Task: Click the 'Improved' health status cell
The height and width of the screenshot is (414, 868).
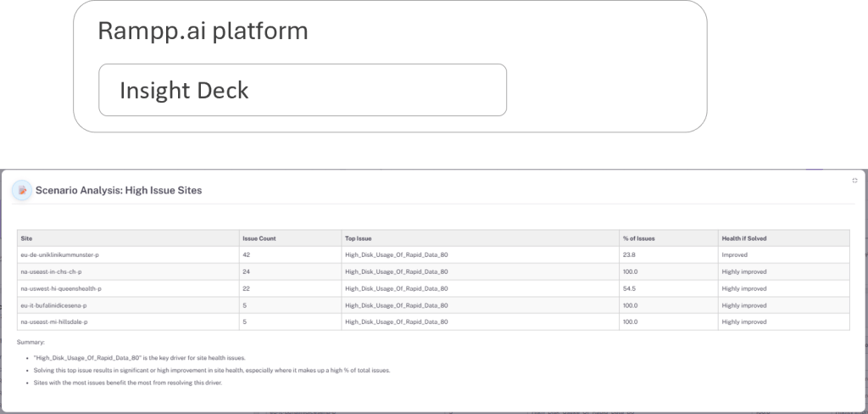Action: (734, 255)
